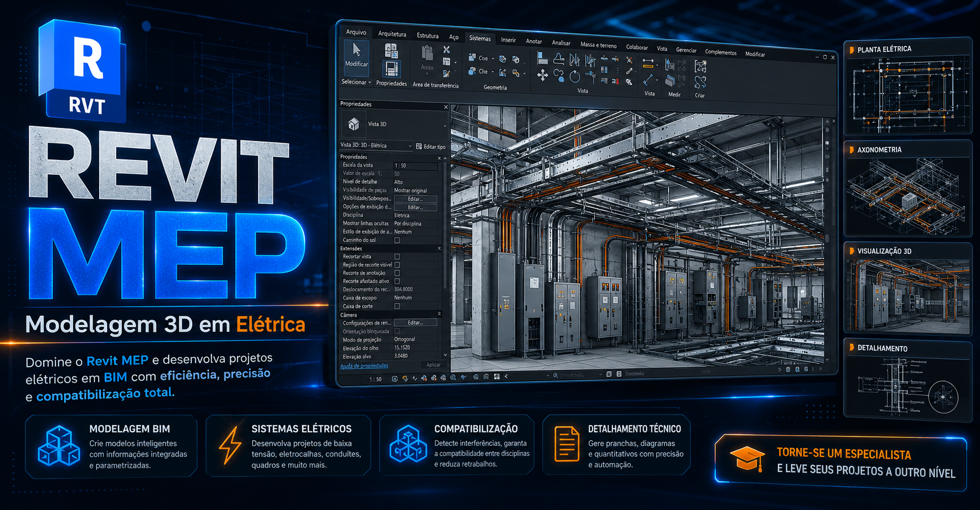Toggle Orientação bloqueada checkbox
Viewport: 980px width, 510px height.
(397, 331)
